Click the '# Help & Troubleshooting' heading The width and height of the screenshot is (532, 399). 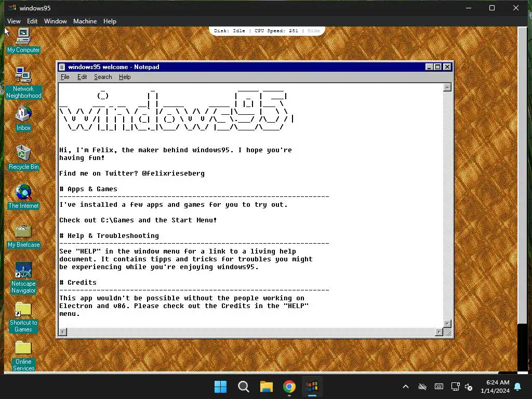click(x=109, y=236)
